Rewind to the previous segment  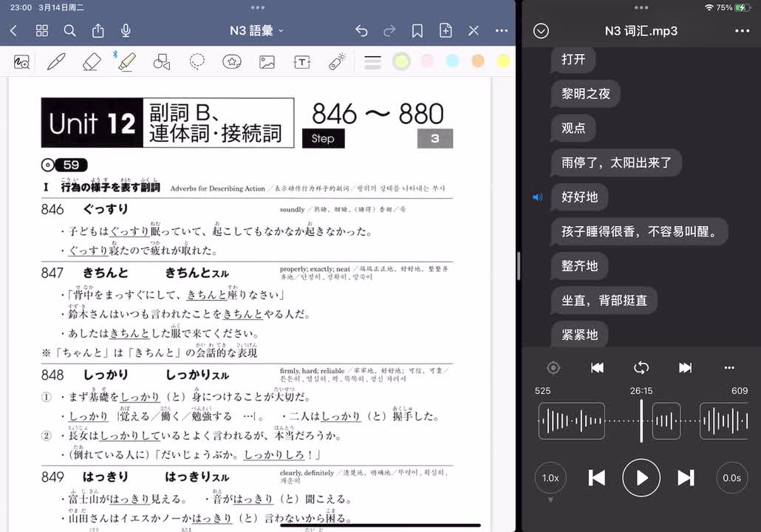click(597, 368)
